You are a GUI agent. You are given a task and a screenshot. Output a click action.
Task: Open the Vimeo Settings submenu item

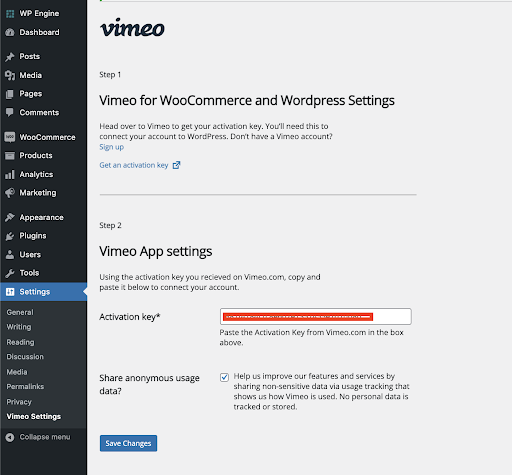[34, 416]
